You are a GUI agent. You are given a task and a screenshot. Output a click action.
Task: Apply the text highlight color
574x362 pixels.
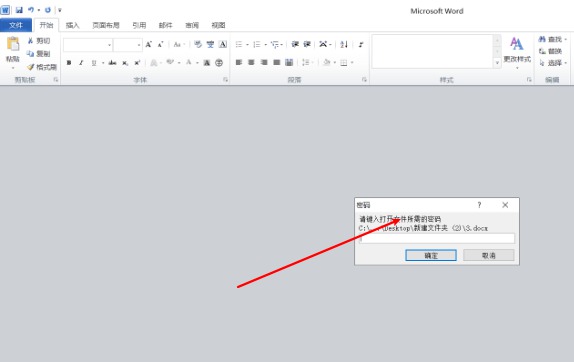pyautogui.click(x=170, y=63)
